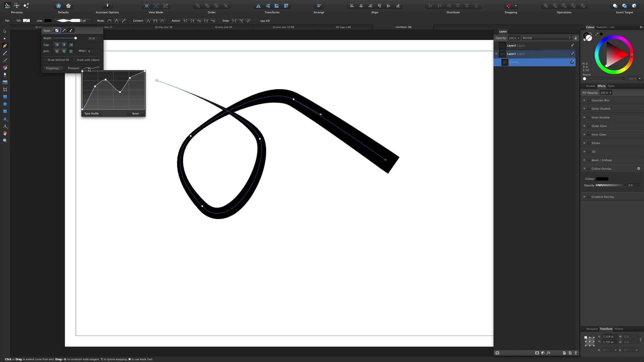Activate the Hand tool
The height and width of the screenshot is (362, 644).
[5, 133]
